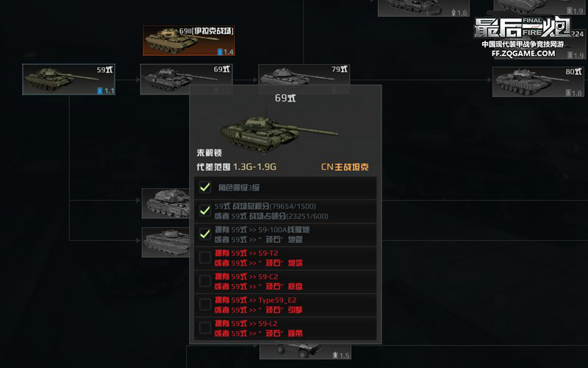
Task: Check the 59-L2 tracks requirement box
Action: tap(205, 328)
